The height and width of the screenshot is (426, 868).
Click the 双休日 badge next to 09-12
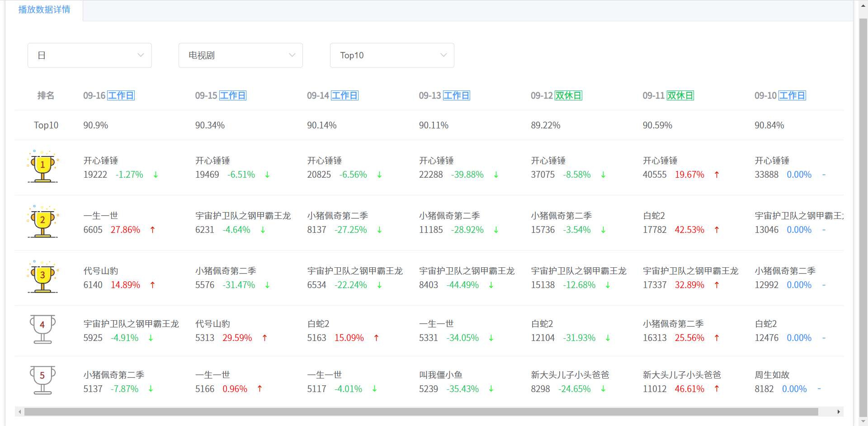tap(568, 95)
